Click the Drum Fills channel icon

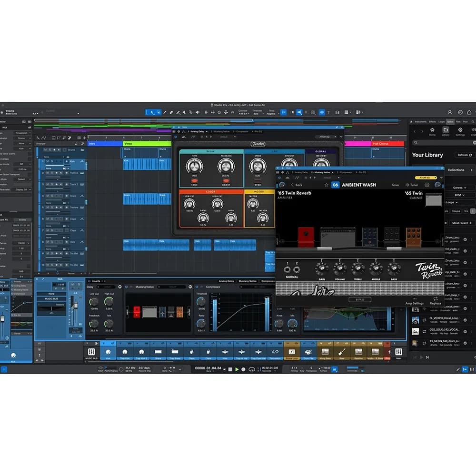point(308,352)
